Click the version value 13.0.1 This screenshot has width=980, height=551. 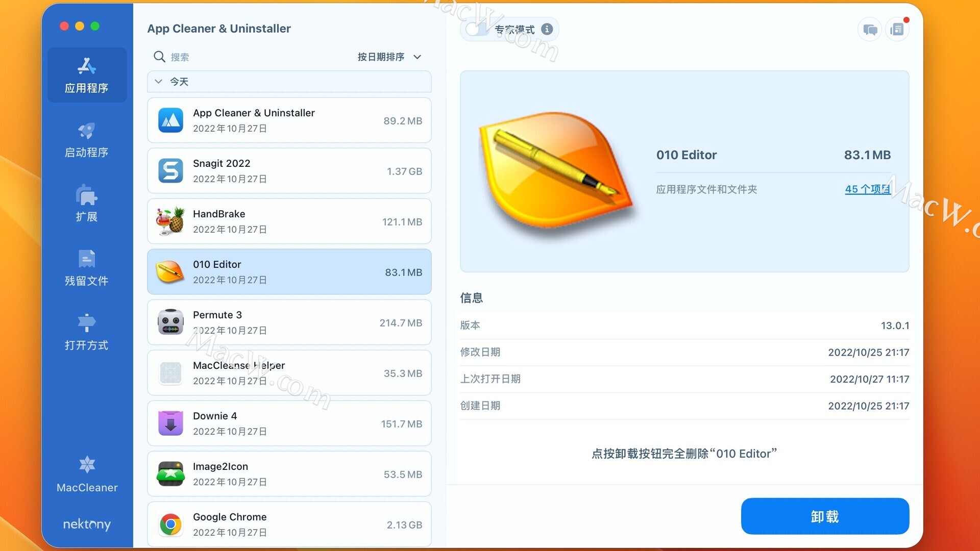click(895, 325)
